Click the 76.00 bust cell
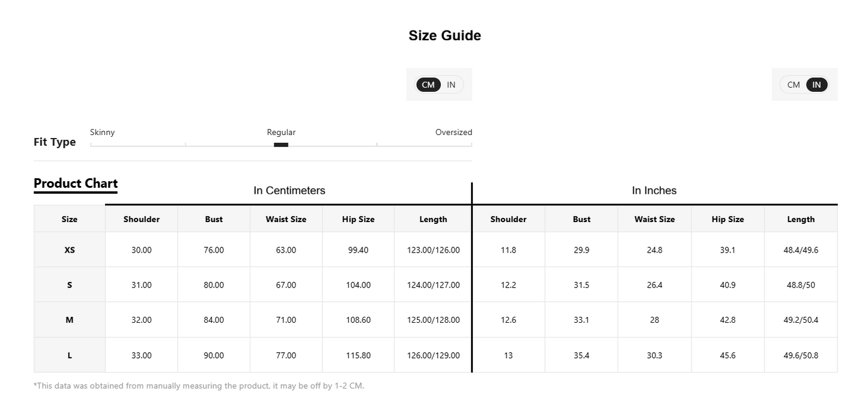868x414 pixels. (214, 250)
